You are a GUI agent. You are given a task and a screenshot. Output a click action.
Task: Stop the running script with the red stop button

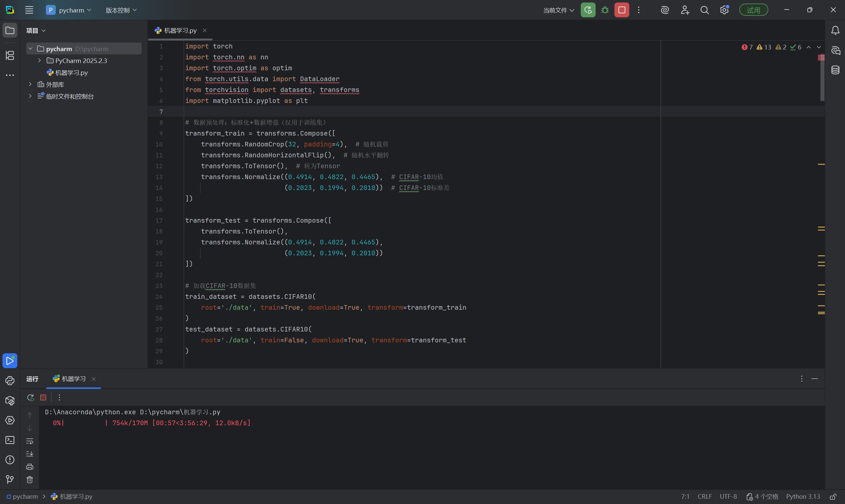pyautogui.click(x=622, y=10)
